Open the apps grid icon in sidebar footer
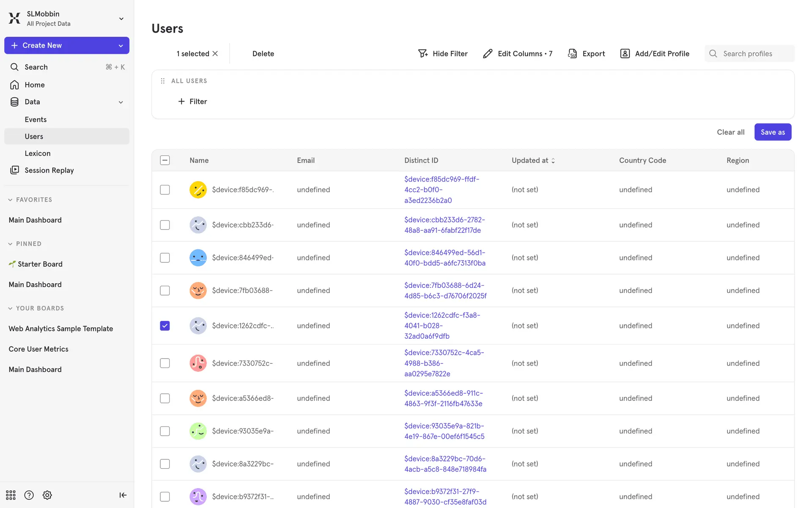The width and height of the screenshot is (812, 508). pos(11,495)
